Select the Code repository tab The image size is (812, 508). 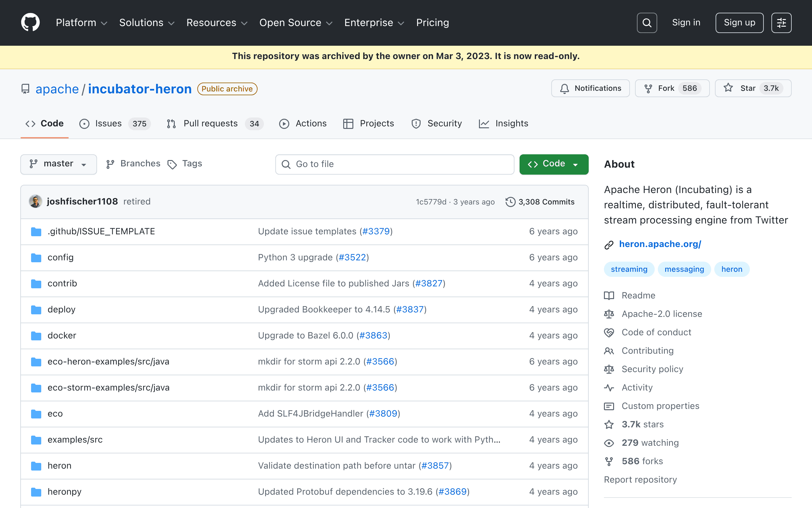click(45, 123)
